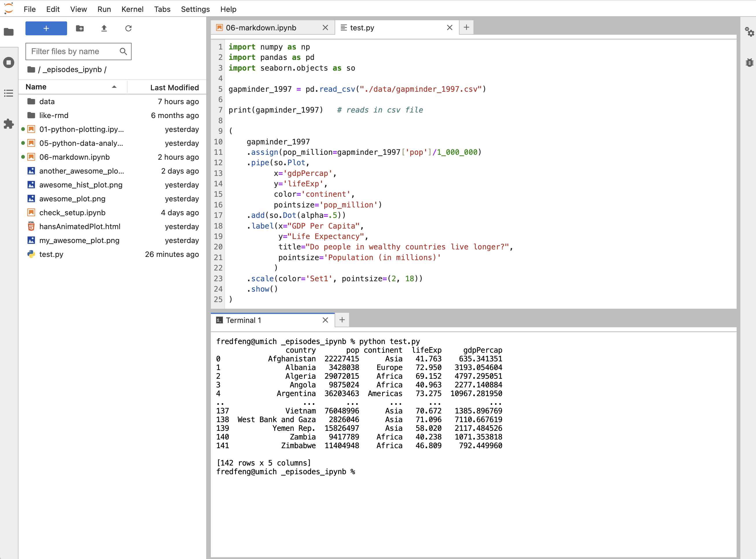This screenshot has width=756, height=559.
Task: Select check_setup.ipynb in the file list
Action: pos(112,212)
